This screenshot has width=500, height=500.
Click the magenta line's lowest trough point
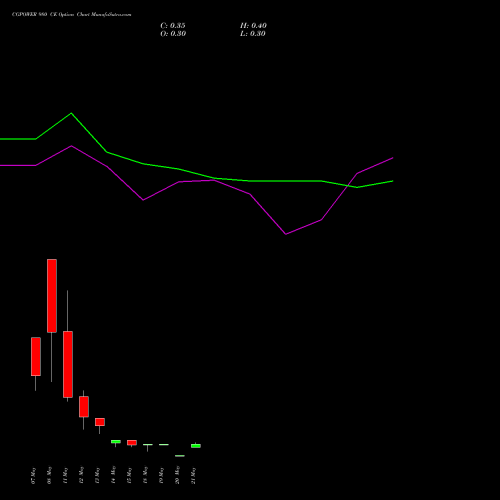click(286, 234)
